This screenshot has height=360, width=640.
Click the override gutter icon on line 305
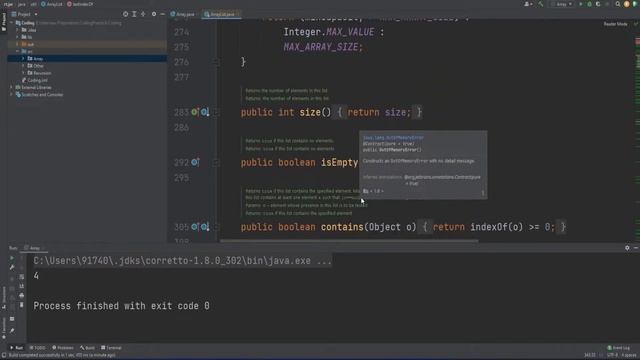(195, 227)
